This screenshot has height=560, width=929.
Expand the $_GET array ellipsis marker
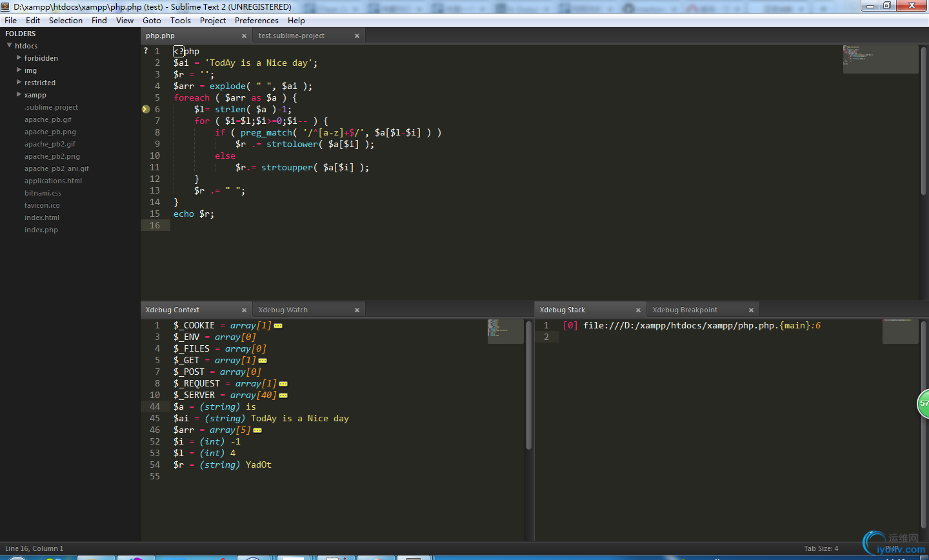click(263, 361)
